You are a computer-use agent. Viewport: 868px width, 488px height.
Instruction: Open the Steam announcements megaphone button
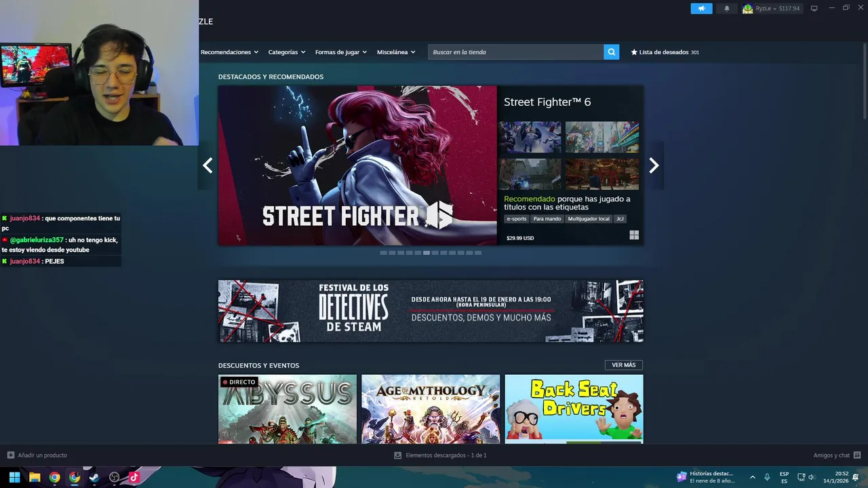click(x=701, y=8)
